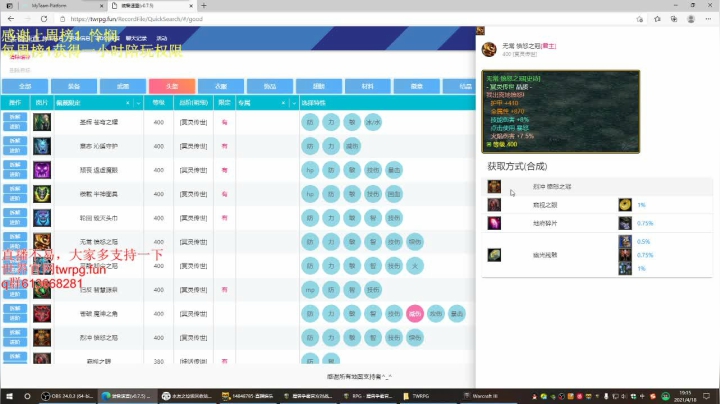Click the yellow-green mask item image
720x404 pixels.
coord(42,194)
